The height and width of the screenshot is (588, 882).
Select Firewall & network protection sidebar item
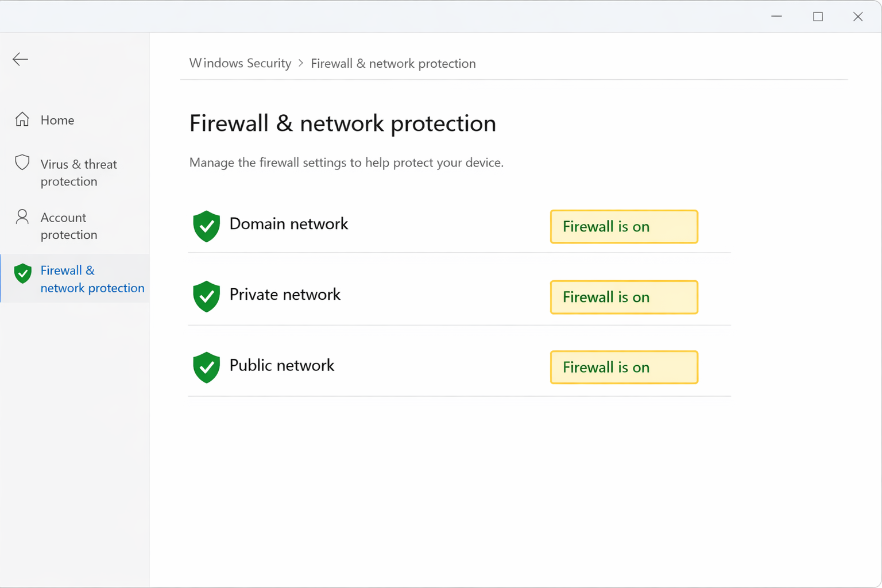tap(92, 279)
